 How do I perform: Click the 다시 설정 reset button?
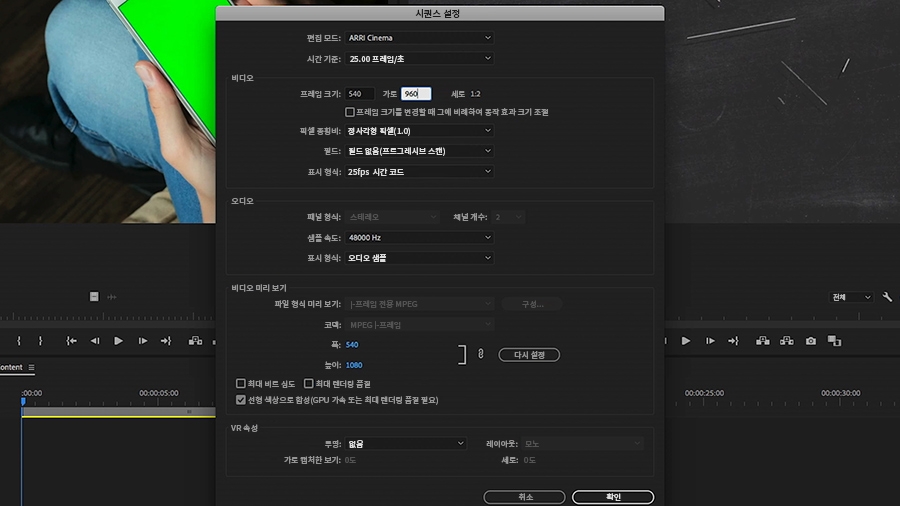tap(529, 355)
